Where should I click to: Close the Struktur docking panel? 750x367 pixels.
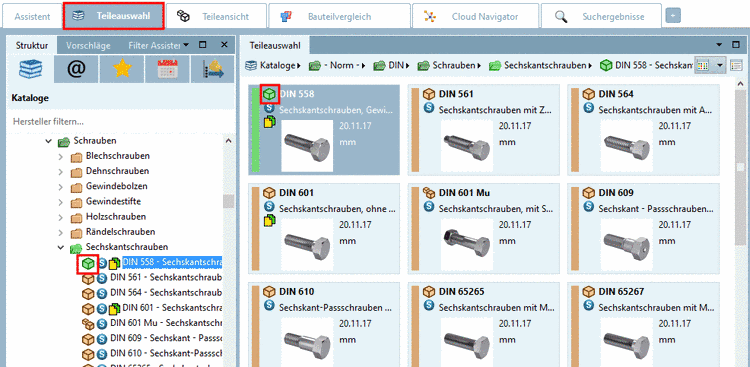[224, 44]
